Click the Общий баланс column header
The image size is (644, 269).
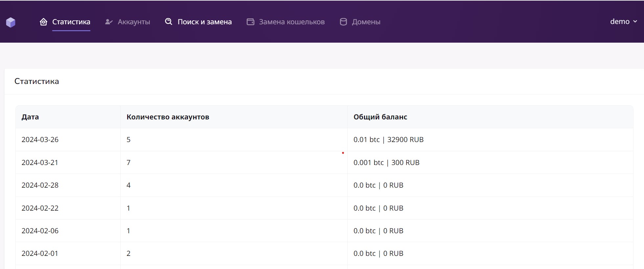point(380,117)
